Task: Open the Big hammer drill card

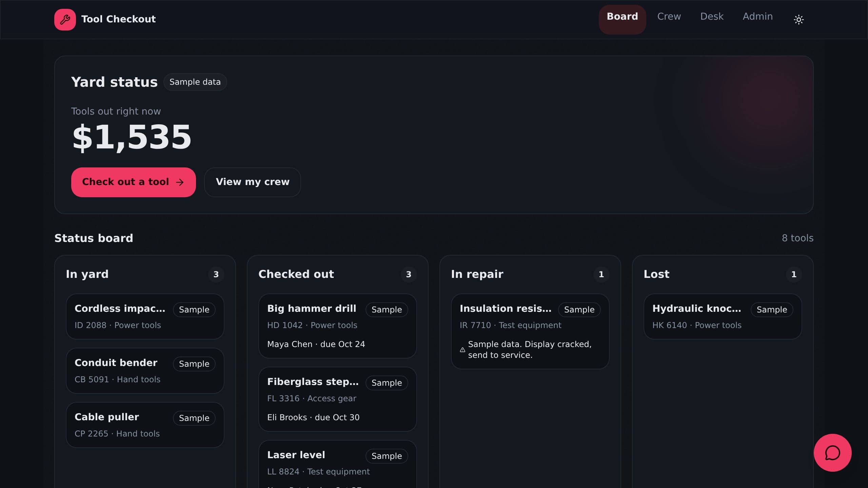Action: pos(337,326)
